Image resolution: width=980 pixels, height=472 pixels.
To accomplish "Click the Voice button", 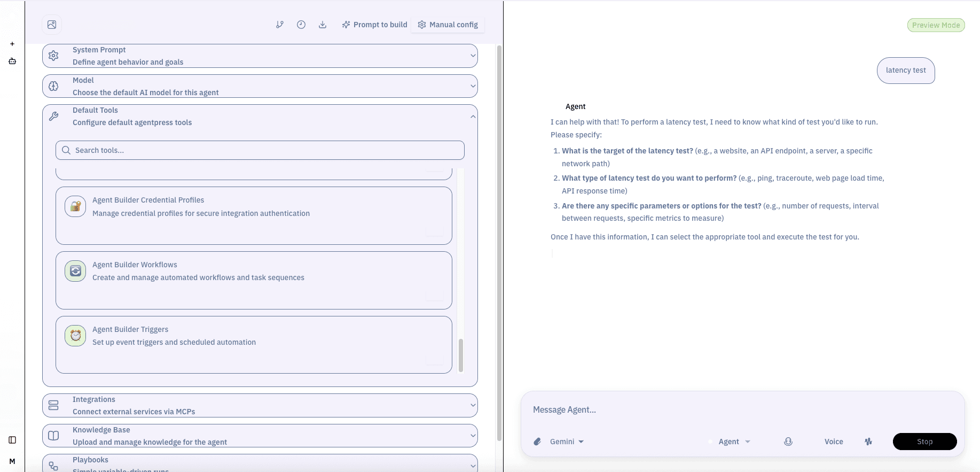I will pos(833,442).
